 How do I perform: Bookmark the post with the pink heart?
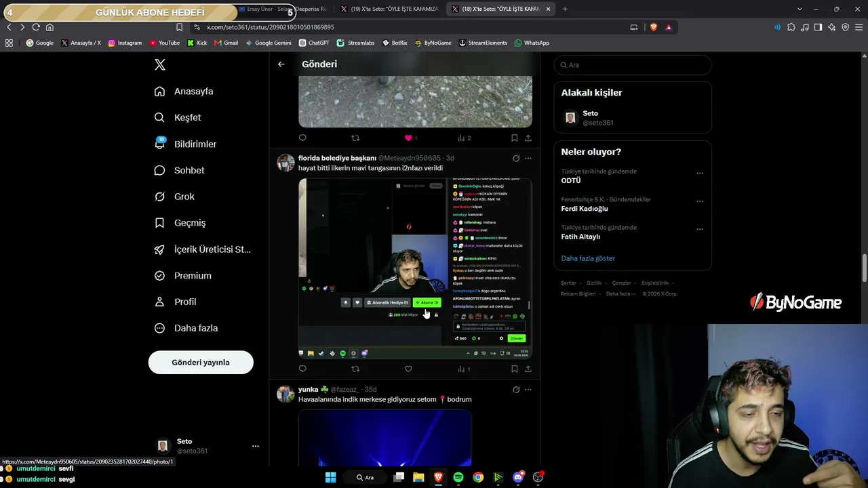coord(514,138)
